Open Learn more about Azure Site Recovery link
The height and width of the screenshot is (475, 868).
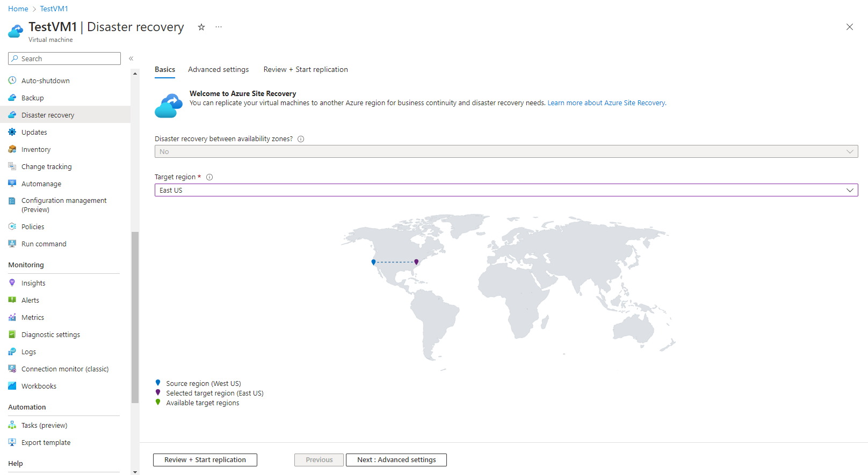click(x=606, y=103)
